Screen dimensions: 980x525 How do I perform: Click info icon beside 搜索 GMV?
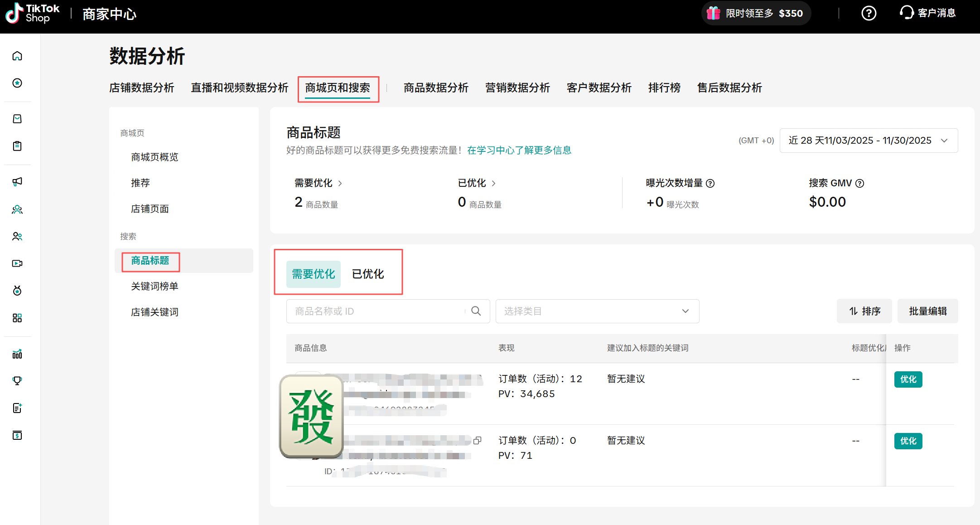coord(859,183)
